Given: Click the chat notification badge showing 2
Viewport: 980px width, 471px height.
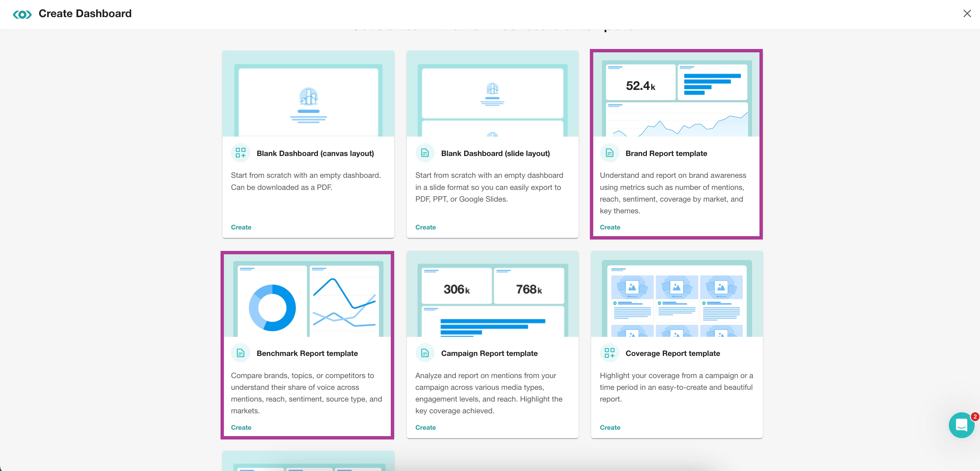Looking at the screenshot, I should click(975, 417).
